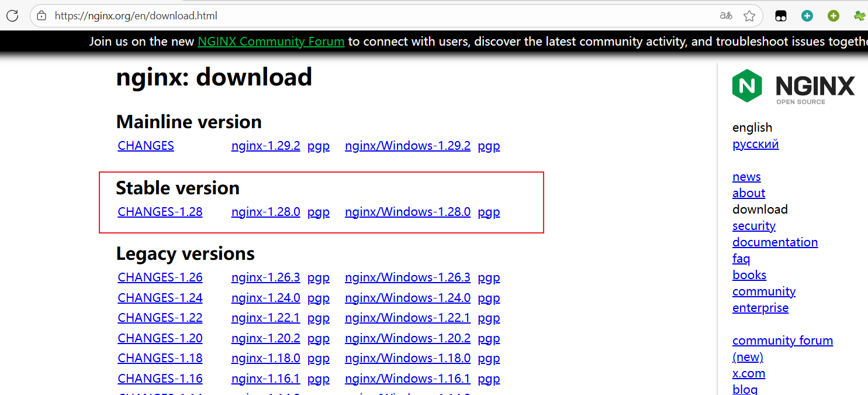Click the 'Stable version' heading text
This screenshot has height=395, width=868.
[x=178, y=188]
